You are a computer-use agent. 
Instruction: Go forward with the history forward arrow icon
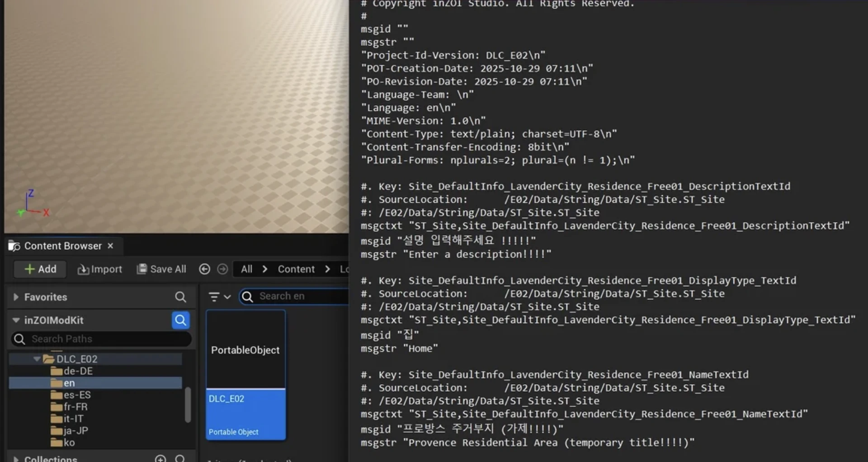tap(222, 269)
